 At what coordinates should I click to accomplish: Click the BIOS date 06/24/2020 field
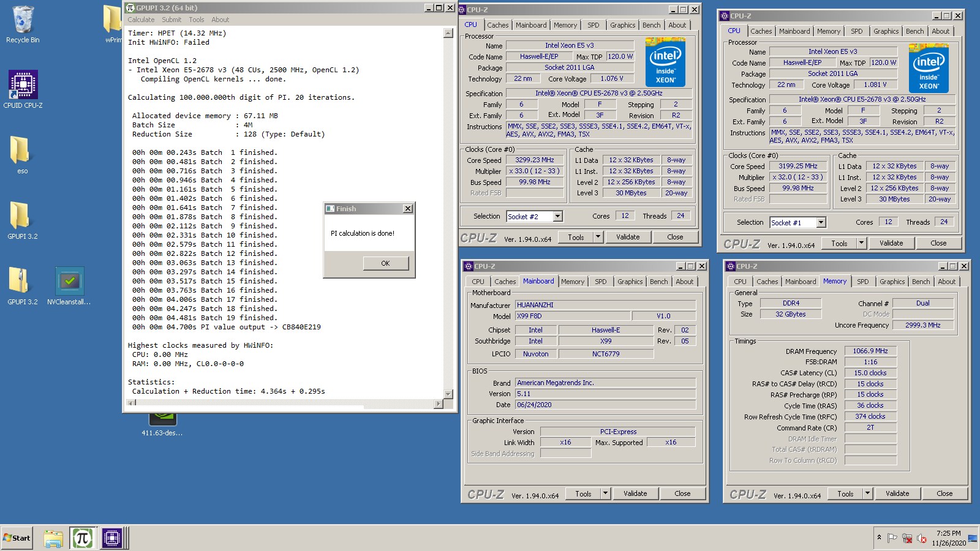coord(605,405)
